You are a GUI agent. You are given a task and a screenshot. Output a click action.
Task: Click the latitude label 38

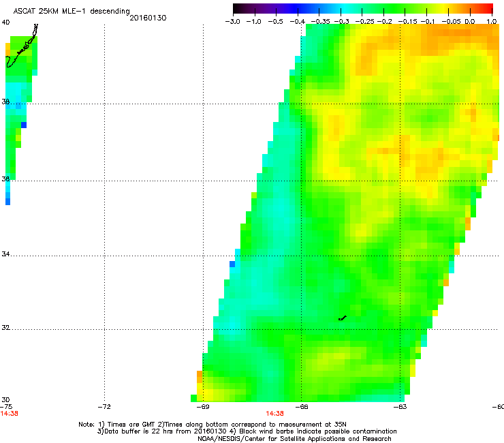pos(5,102)
